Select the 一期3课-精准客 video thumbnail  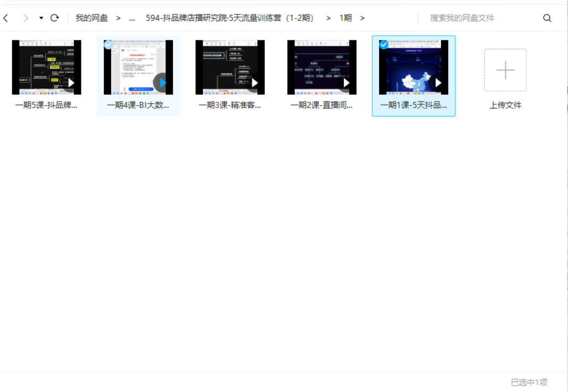(x=230, y=68)
